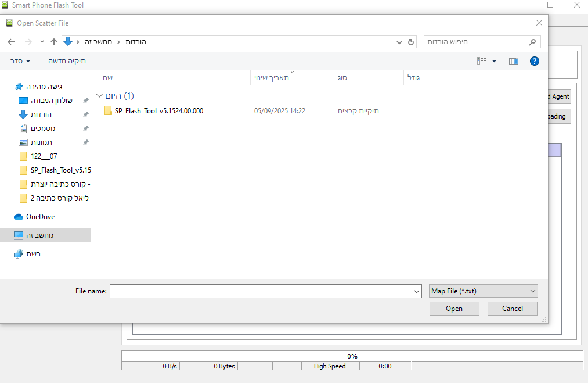The image size is (588, 383).
Task: Click the Agent button in Flash Tool window
Action: click(559, 96)
